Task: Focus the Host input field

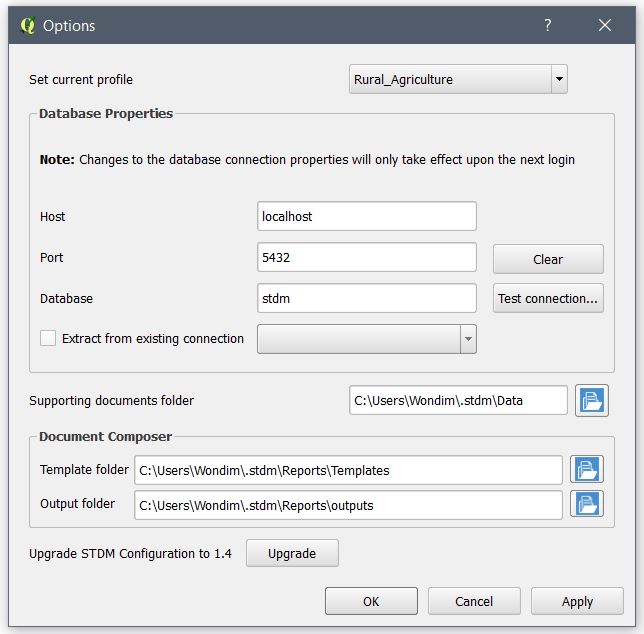Action: [x=366, y=216]
